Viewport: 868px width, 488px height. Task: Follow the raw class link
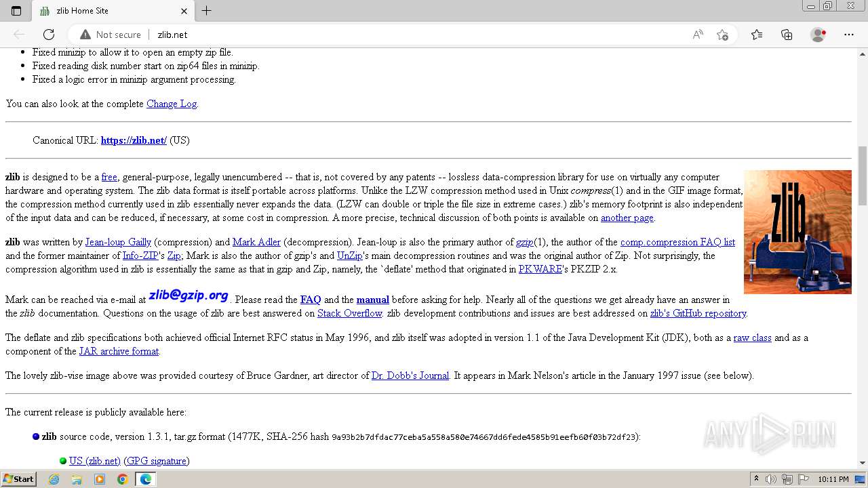pyautogui.click(x=753, y=338)
